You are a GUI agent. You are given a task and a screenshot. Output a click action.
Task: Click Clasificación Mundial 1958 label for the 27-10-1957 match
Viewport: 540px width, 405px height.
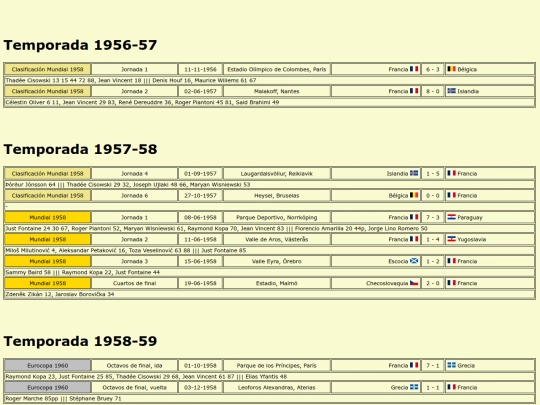tap(48, 196)
